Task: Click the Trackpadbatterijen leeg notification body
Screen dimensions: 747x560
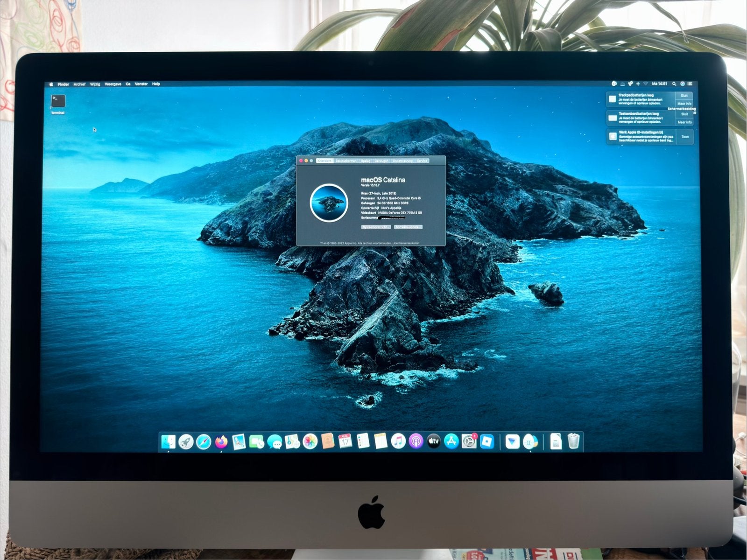Action: point(641,99)
